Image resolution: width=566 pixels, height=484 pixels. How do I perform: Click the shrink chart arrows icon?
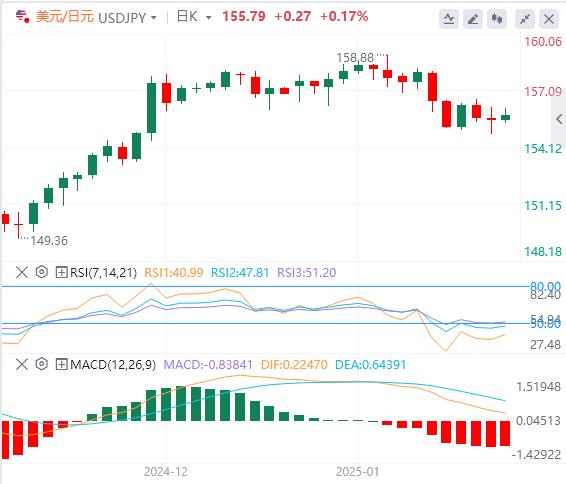click(x=525, y=19)
